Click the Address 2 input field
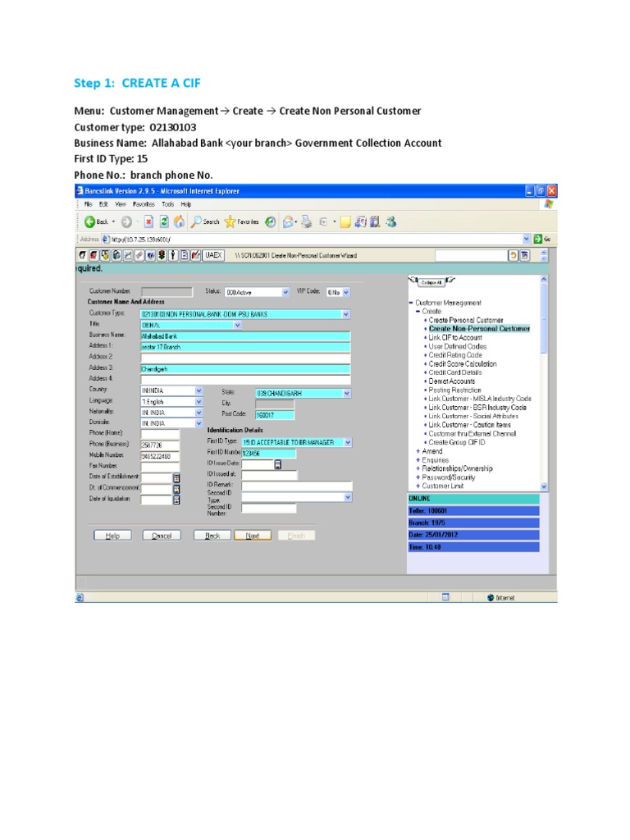630x840 pixels. (x=245, y=357)
